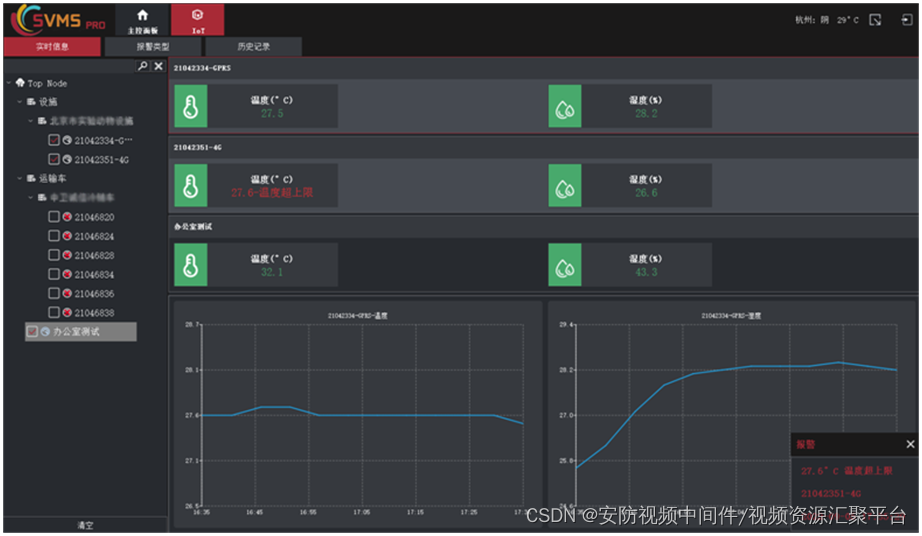Image resolution: width=922 pixels, height=536 pixels.
Task: Collapse the 运输车 group arrow
Action: pos(19,178)
